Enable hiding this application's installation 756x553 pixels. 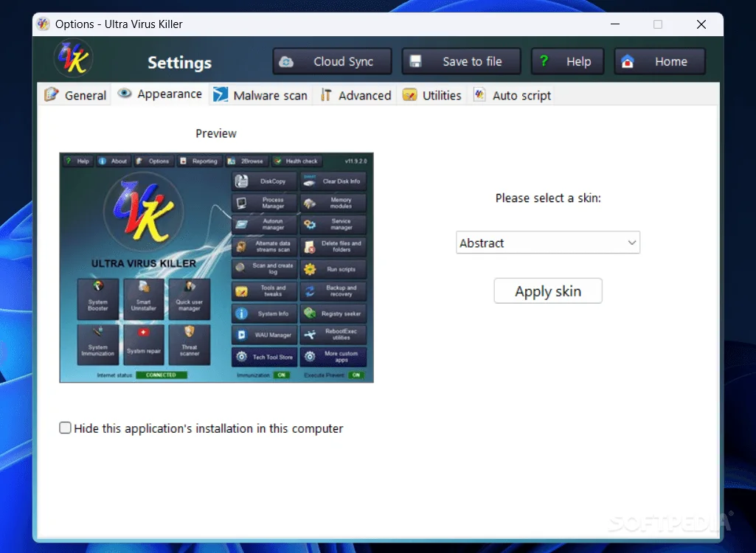point(65,428)
